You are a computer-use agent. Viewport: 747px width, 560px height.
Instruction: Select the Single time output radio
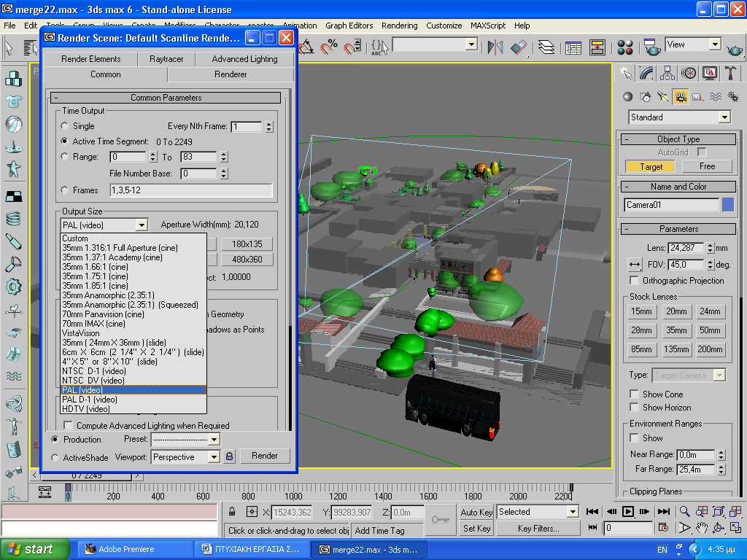(x=65, y=126)
